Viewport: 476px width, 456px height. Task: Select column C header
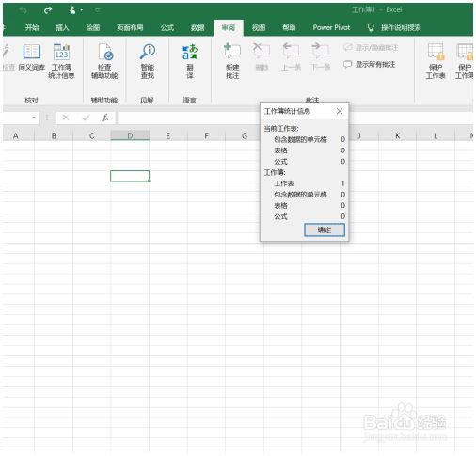coord(91,135)
